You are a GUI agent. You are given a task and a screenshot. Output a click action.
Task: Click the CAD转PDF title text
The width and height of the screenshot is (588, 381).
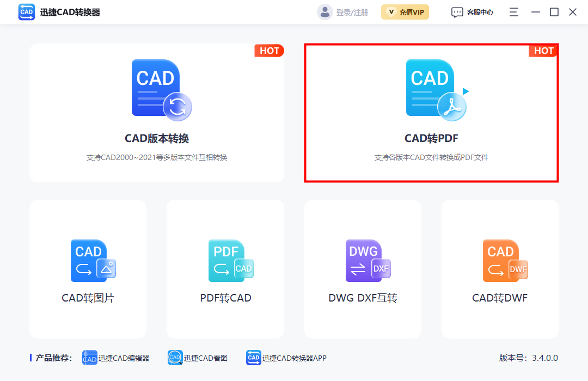(x=431, y=138)
